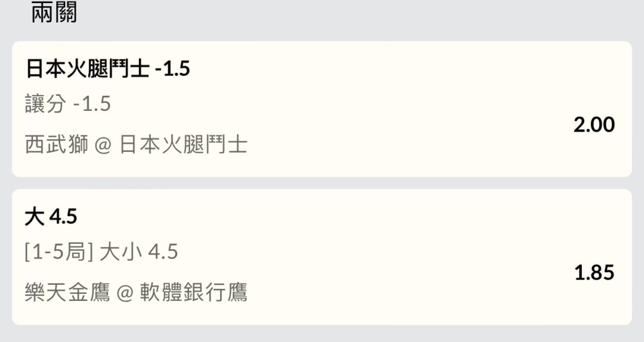Tap the gray 日本火腿鬥士 home team name
The width and height of the screenshot is (644, 342).
[183, 145]
